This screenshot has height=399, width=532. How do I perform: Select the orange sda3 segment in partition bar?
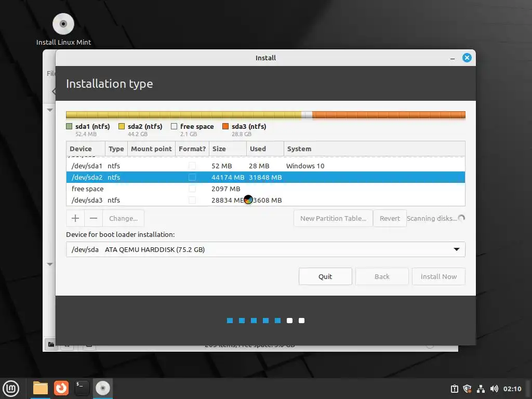click(389, 115)
